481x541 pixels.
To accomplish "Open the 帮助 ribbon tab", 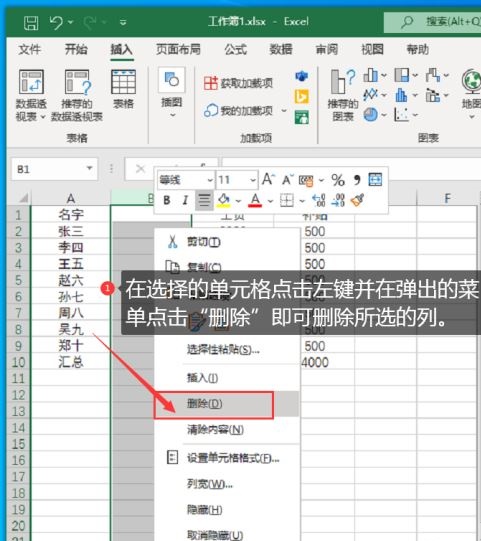I will (418, 49).
